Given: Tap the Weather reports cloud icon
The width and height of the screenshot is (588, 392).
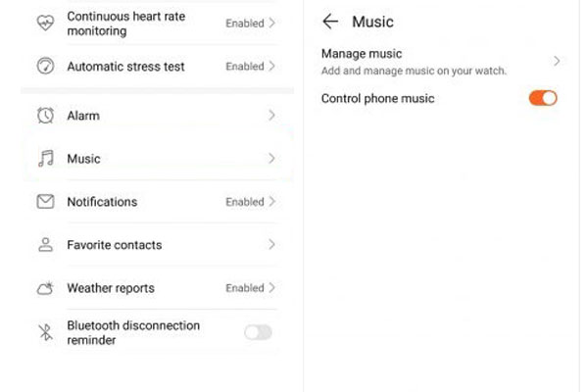Looking at the screenshot, I should 45,288.
